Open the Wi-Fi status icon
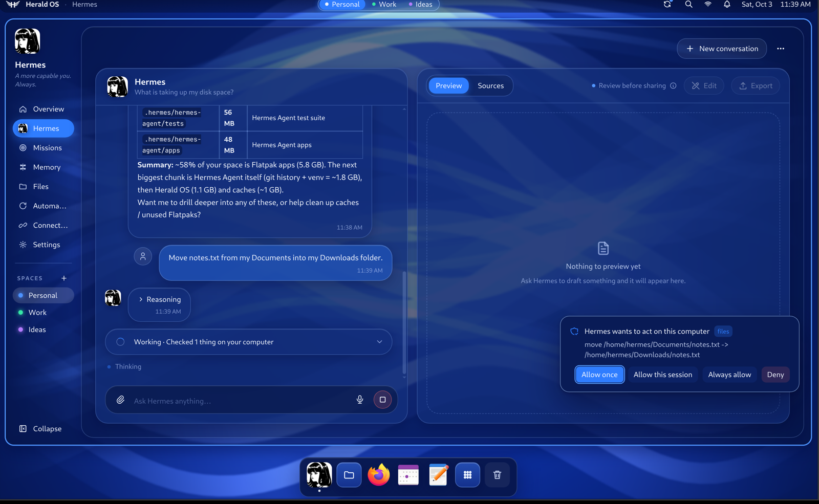This screenshot has width=819, height=504. [708, 4]
